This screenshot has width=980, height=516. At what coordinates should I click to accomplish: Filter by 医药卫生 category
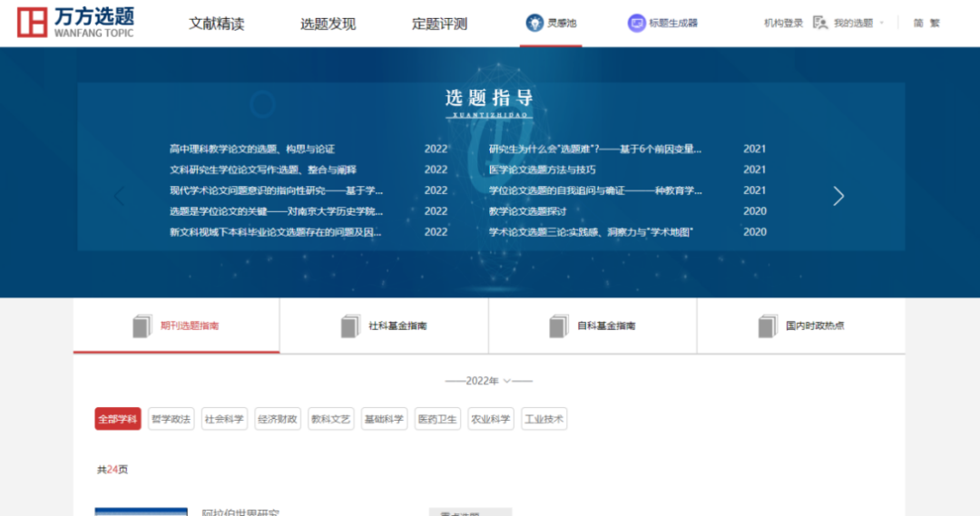[x=436, y=419]
